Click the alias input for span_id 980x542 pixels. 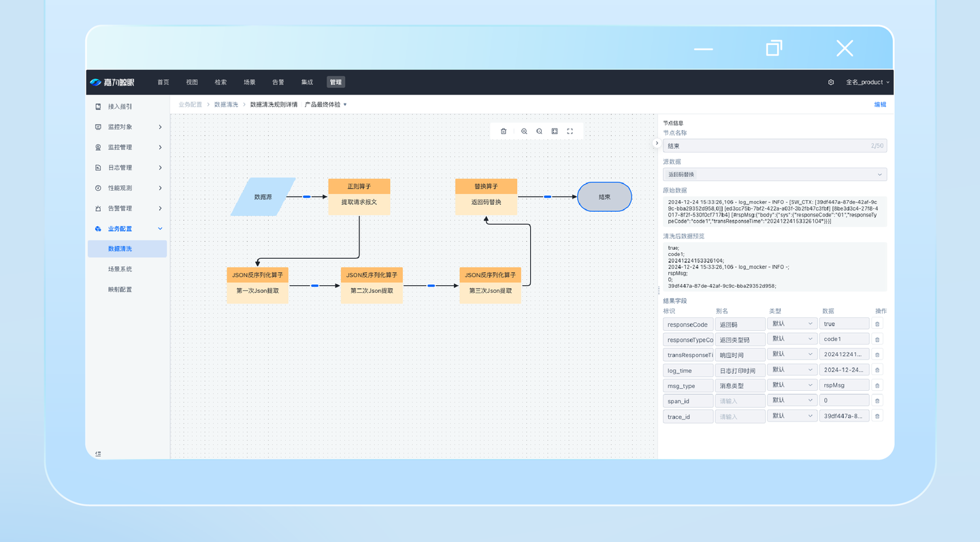(x=740, y=401)
